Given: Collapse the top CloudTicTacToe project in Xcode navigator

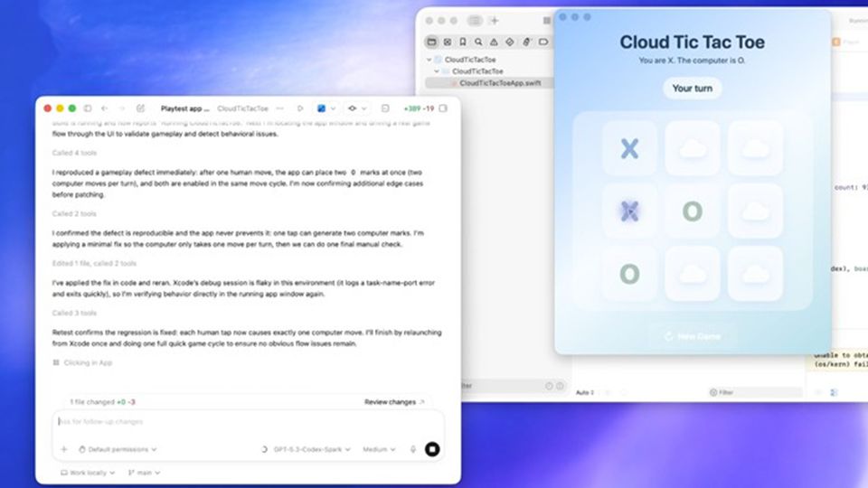Looking at the screenshot, I should pos(429,60).
